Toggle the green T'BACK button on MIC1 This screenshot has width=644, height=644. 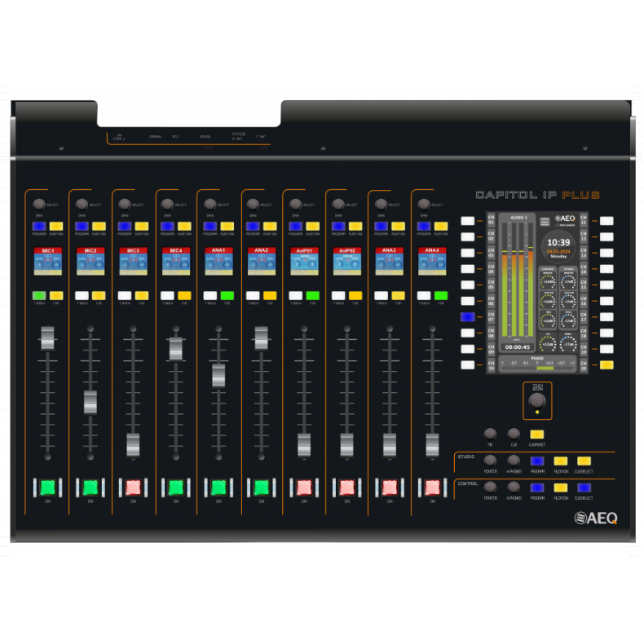pyautogui.click(x=39, y=295)
